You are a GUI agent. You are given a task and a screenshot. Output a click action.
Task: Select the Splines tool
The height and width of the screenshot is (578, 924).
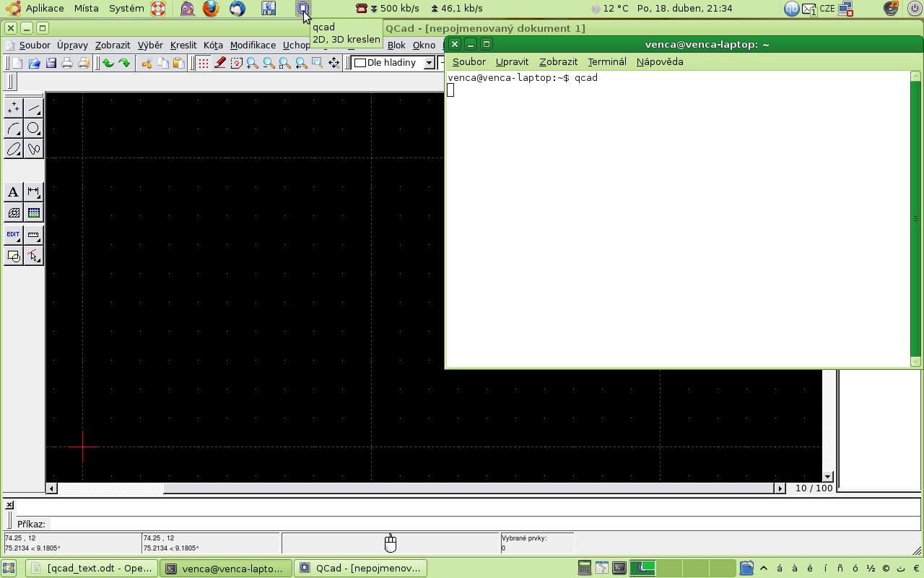pos(34,149)
